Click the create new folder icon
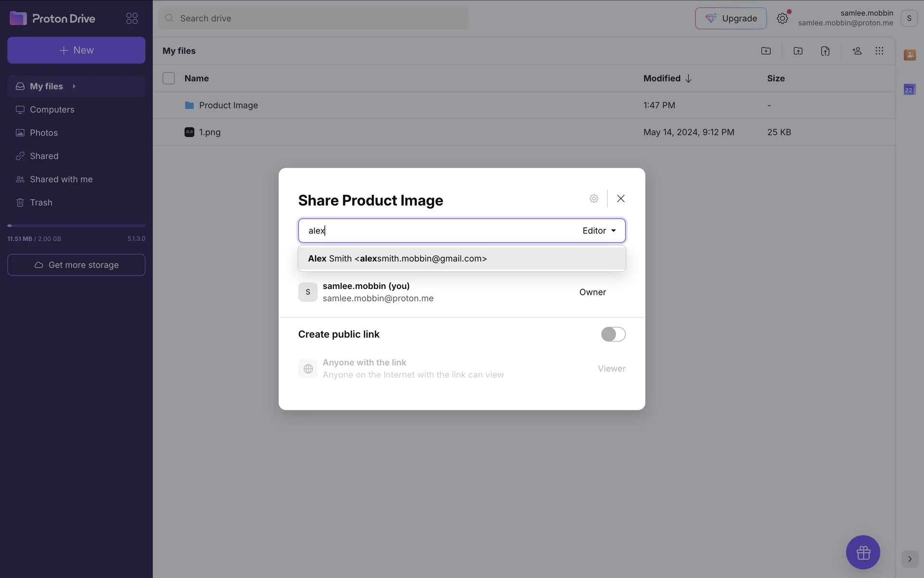This screenshot has height=578, width=924. click(x=766, y=51)
